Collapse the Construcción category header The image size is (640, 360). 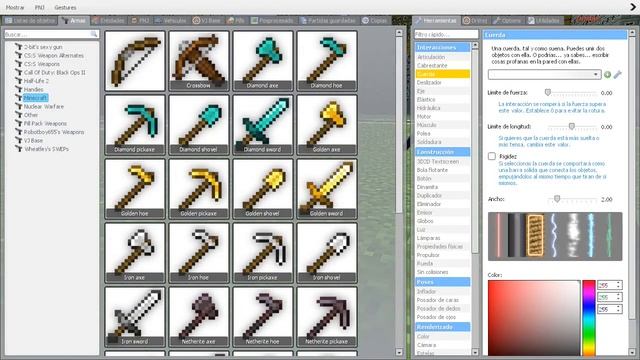click(442, 152)
